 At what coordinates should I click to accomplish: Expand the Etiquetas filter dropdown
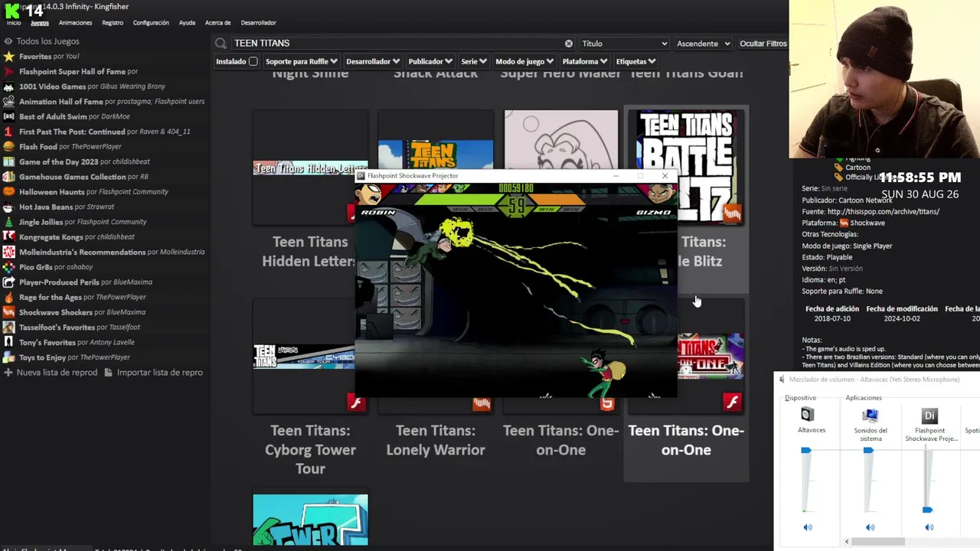(635, 61)
